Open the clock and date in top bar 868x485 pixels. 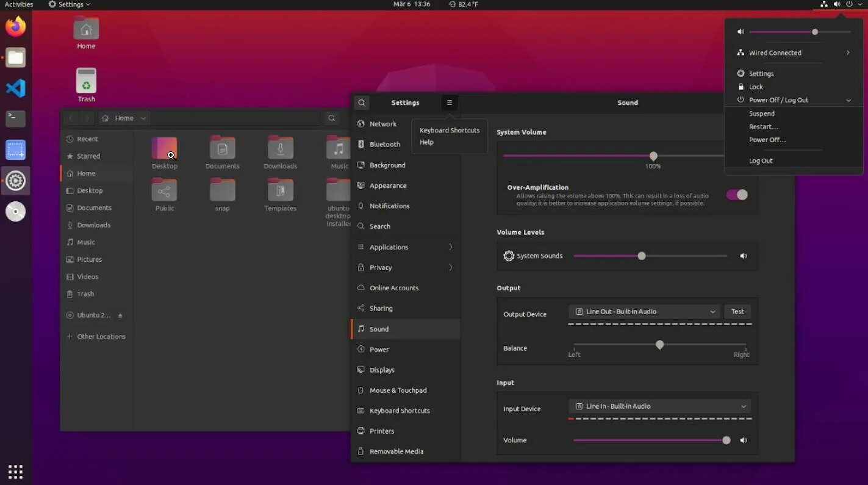(412, 4)
